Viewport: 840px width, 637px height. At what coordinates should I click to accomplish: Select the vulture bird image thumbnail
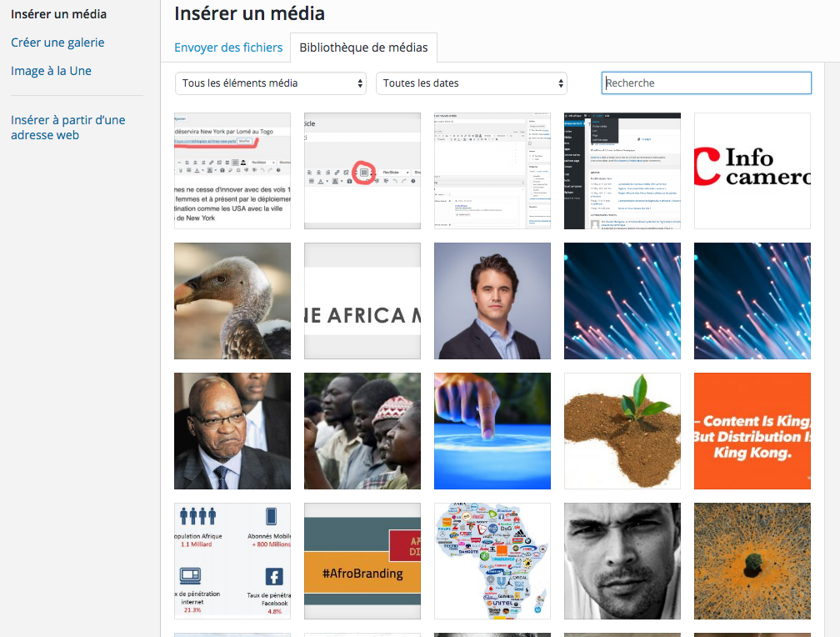click(232, 301)
